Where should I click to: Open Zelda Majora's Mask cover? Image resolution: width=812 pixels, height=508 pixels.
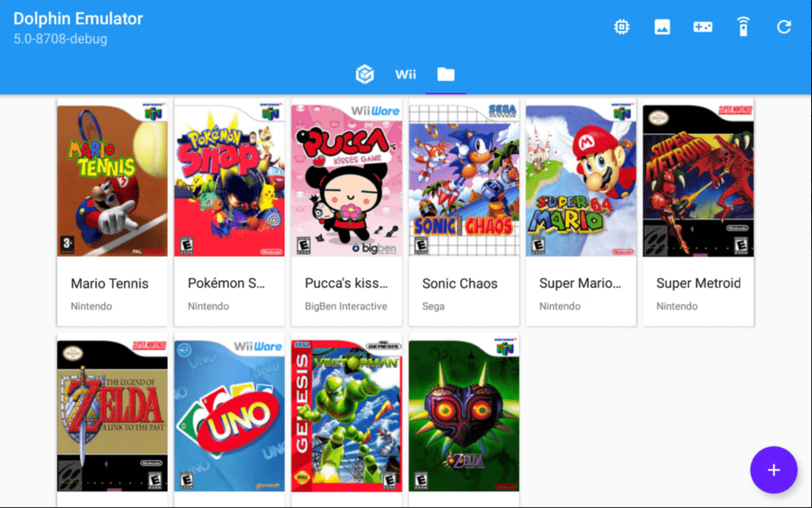[x=464, y=416]
